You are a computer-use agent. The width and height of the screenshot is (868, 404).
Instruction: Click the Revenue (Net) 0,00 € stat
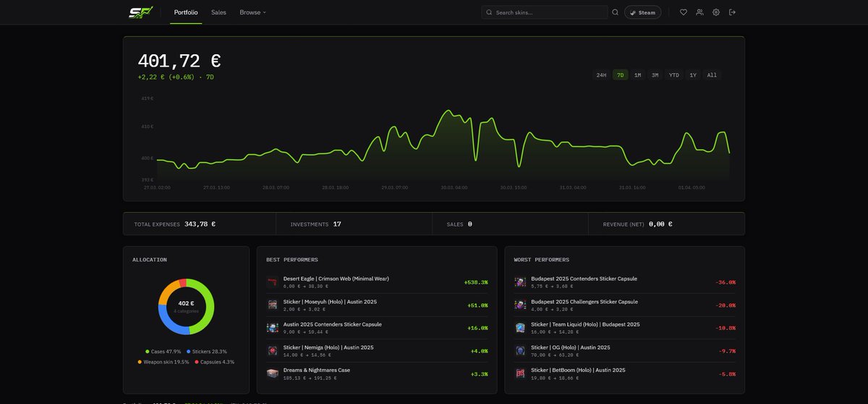tap(666, 224)
